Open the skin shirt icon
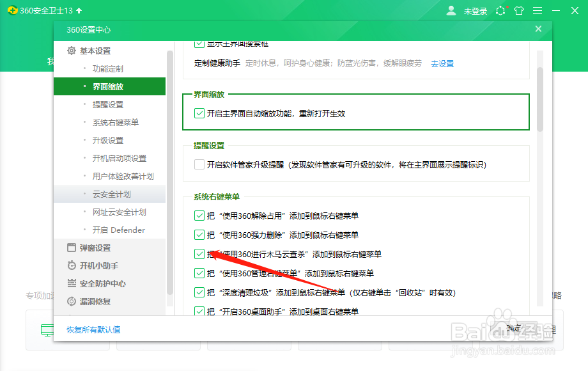Screen dimensions: 588x371 tap(519, 10)
